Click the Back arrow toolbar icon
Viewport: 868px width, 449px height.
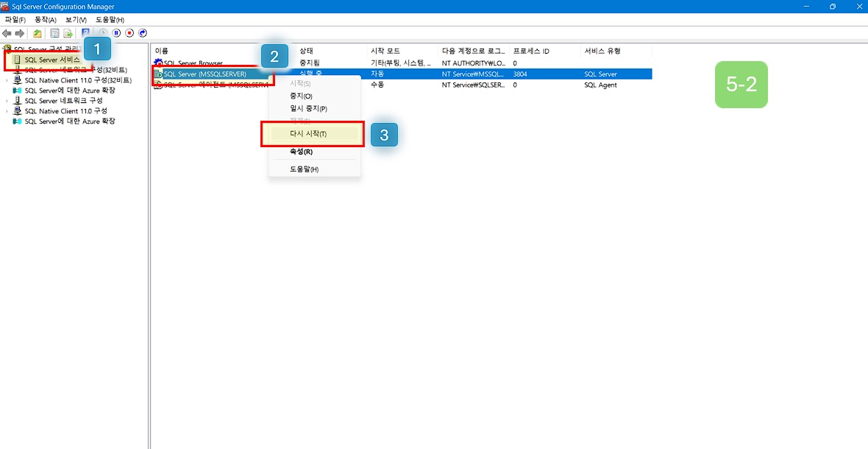coord(7,33)
